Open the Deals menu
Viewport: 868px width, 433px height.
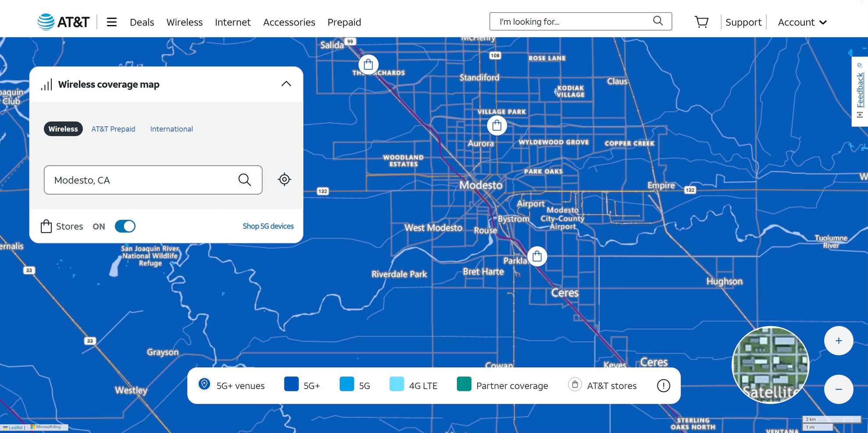pyautogui.click(x=142, y=22)
